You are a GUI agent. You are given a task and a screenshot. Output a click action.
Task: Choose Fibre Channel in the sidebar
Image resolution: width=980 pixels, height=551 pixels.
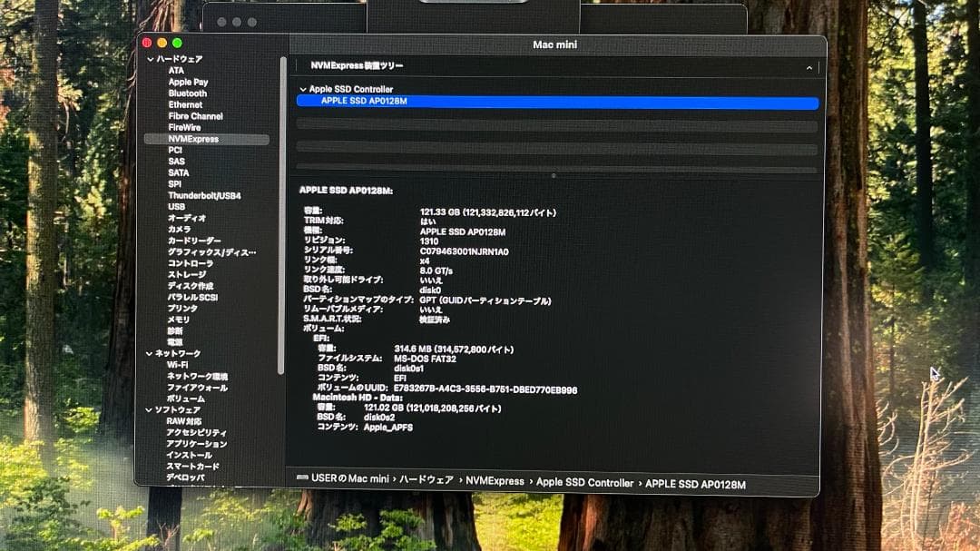196,116
